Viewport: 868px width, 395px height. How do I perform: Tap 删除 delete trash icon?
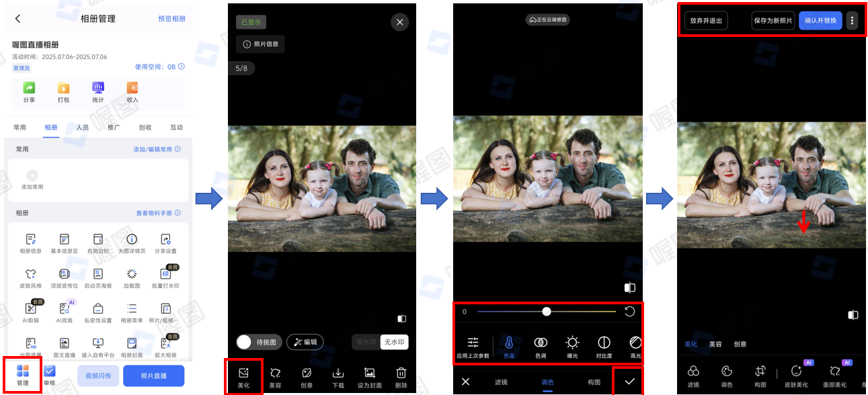coord(401,373)
